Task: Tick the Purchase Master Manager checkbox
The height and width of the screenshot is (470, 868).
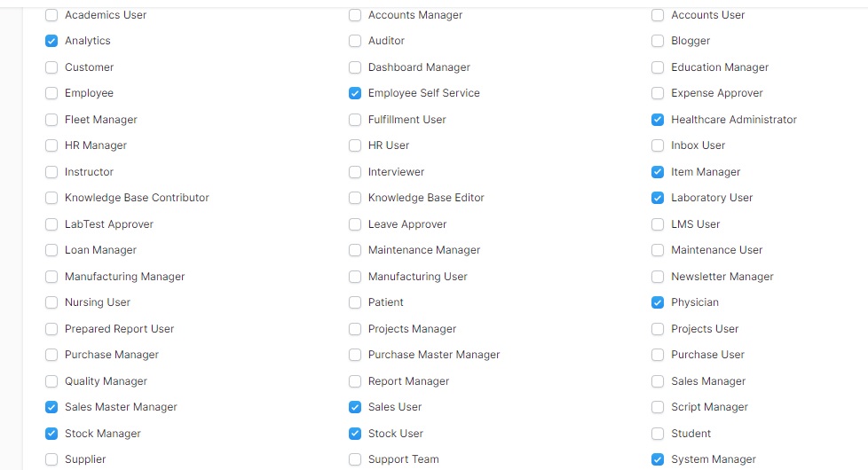Action: 355,355
